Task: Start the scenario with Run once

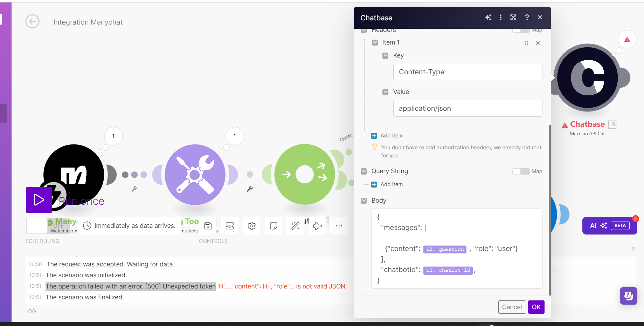Action: (x=39, y=200)
